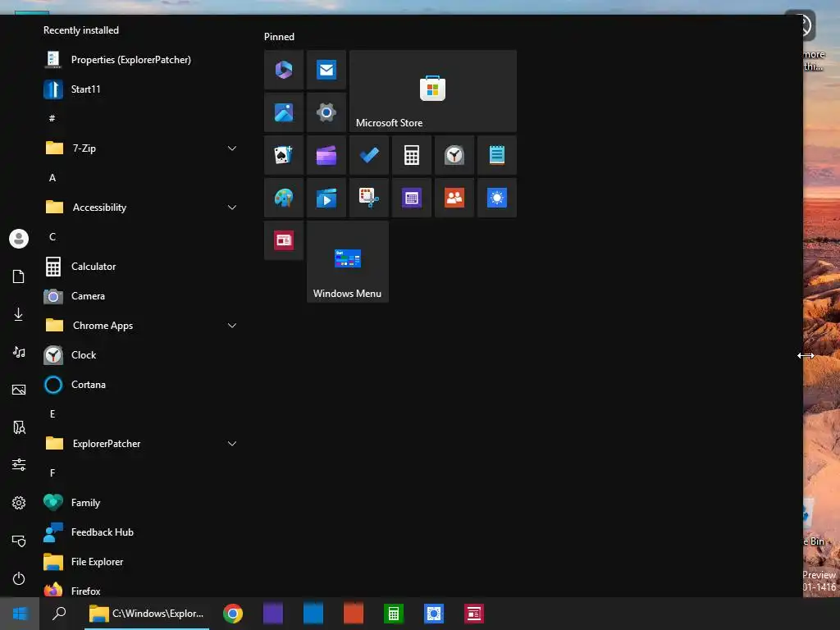Open Feedback Hub in the app list

tap(142, 532)
